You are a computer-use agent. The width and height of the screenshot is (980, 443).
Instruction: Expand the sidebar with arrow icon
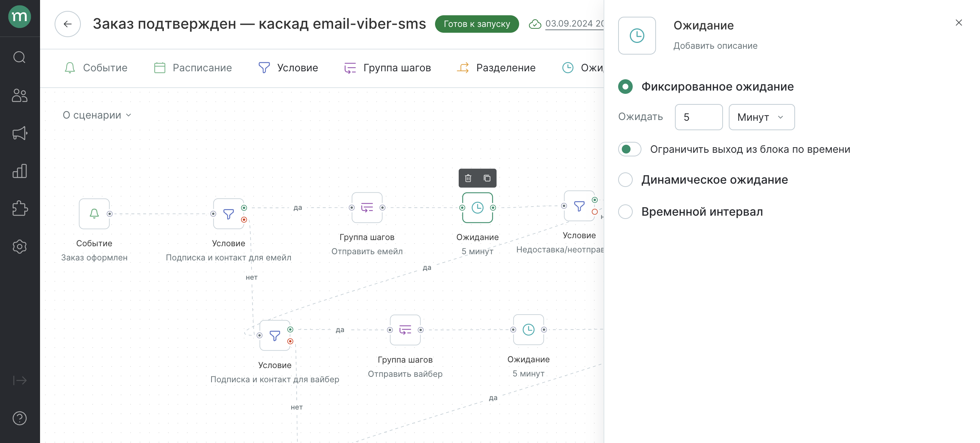(19, 380)
